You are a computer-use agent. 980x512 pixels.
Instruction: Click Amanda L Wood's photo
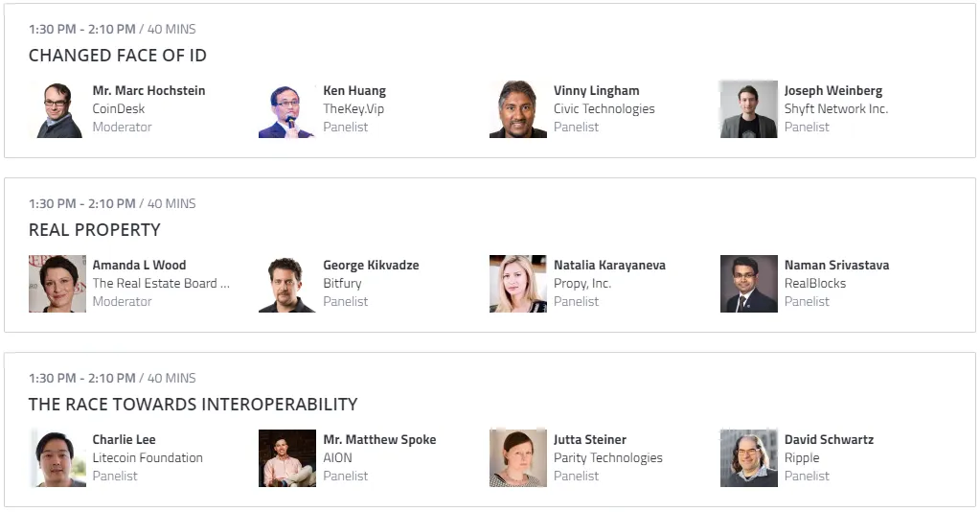pos(57,284)
